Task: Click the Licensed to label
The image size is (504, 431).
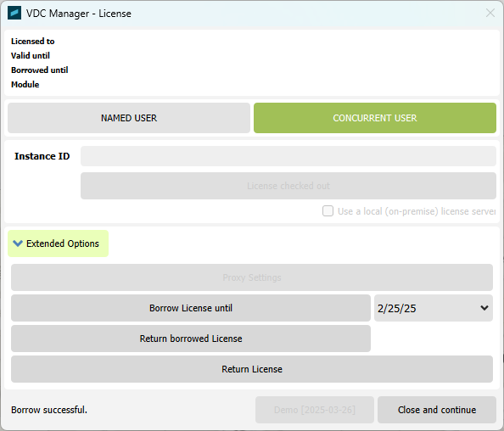Action: 33,41
